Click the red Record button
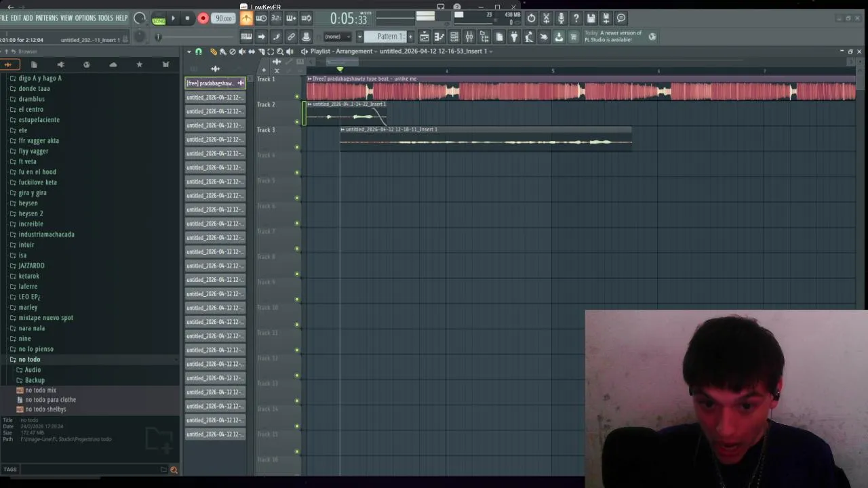 [x=203, y=18]
